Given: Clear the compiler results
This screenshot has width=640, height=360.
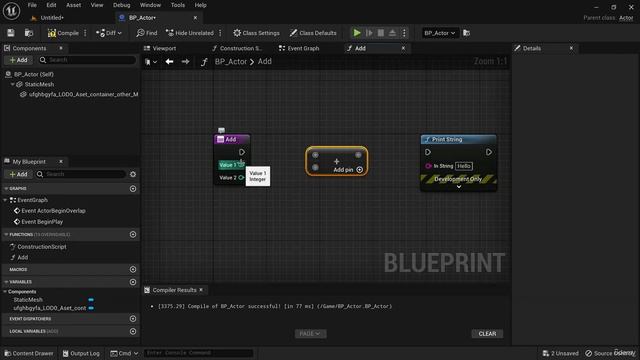Looking at the screenshot, I should click(x=487, y=333).
